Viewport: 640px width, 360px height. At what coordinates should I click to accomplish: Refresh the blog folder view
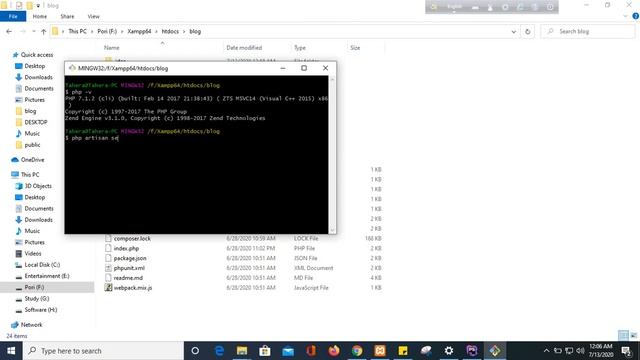[527, 31]
